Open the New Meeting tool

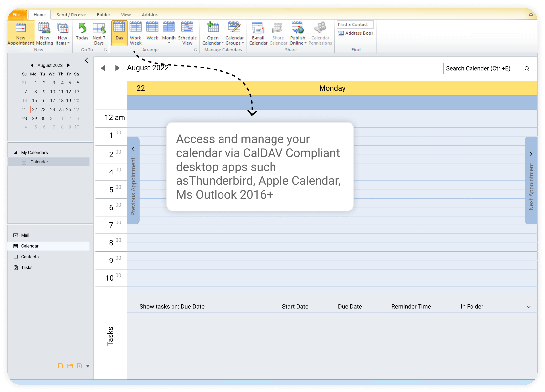(x=44, y=33)
